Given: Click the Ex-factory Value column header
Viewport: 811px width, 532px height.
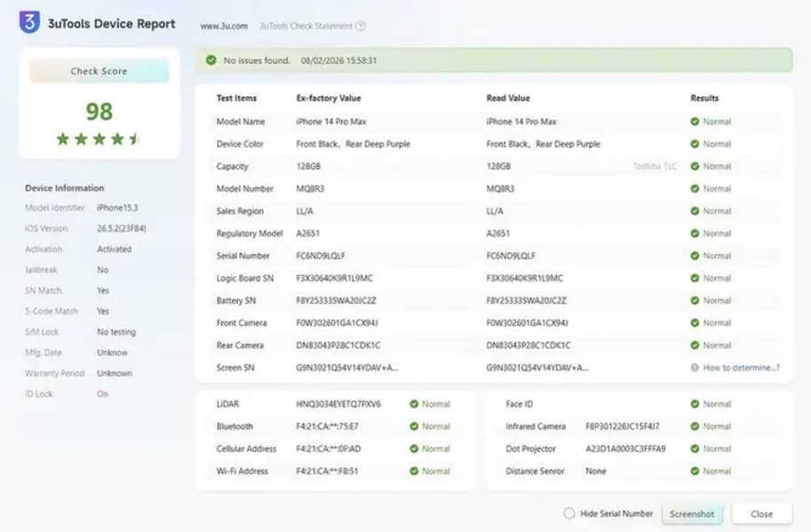Looking at the screenshot, I should tap(329, 98).
